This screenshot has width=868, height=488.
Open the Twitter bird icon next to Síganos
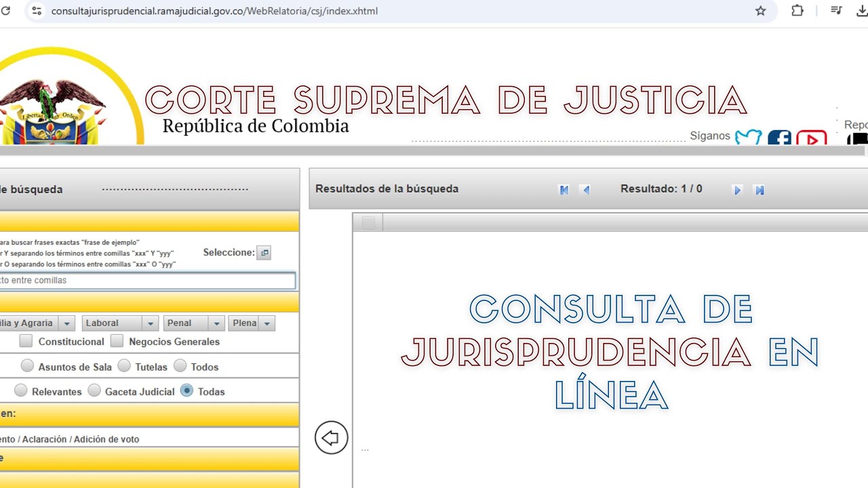[x=749, y=138]
